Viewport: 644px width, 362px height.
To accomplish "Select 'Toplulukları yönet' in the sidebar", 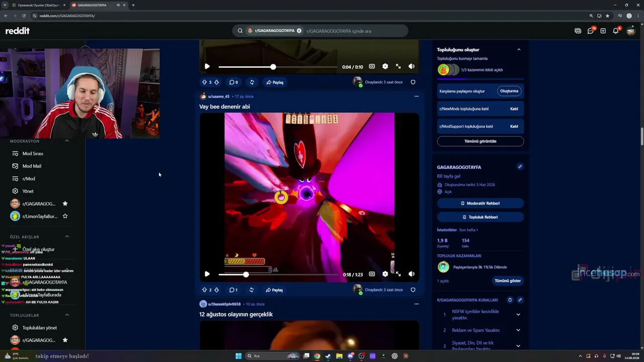I will pyautogui.click(x=39, y=328).
